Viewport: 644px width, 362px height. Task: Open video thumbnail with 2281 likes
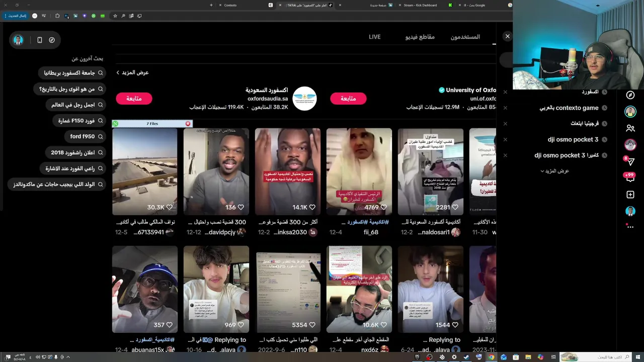pos(431,171)
